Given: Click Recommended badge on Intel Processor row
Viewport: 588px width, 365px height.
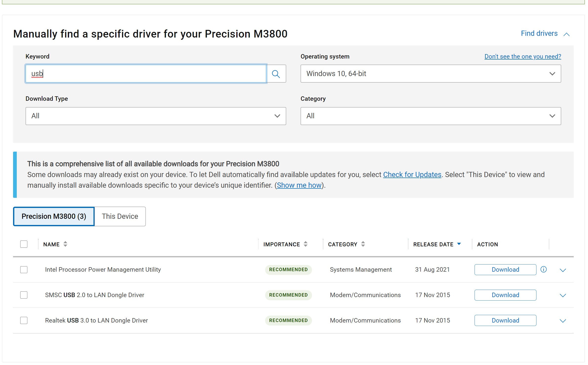Looking at the screenshot, I should tap(288, 270).
